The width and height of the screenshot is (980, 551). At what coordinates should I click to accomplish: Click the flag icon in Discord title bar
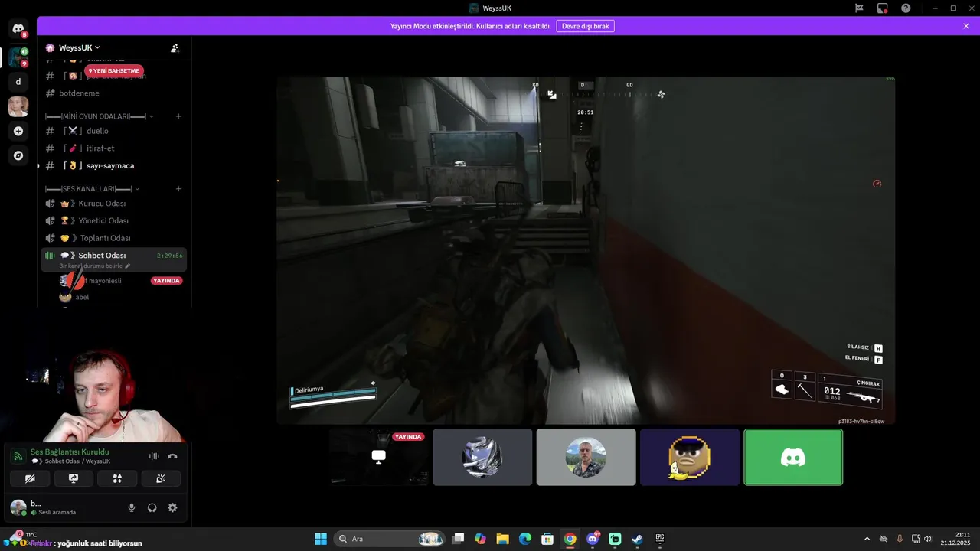coord(859,8)
